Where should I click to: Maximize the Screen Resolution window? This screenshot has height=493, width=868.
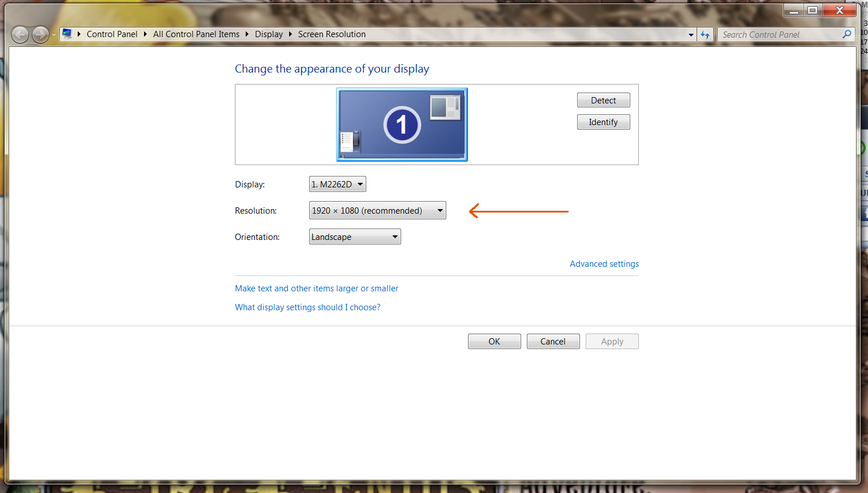click(813, 10)
